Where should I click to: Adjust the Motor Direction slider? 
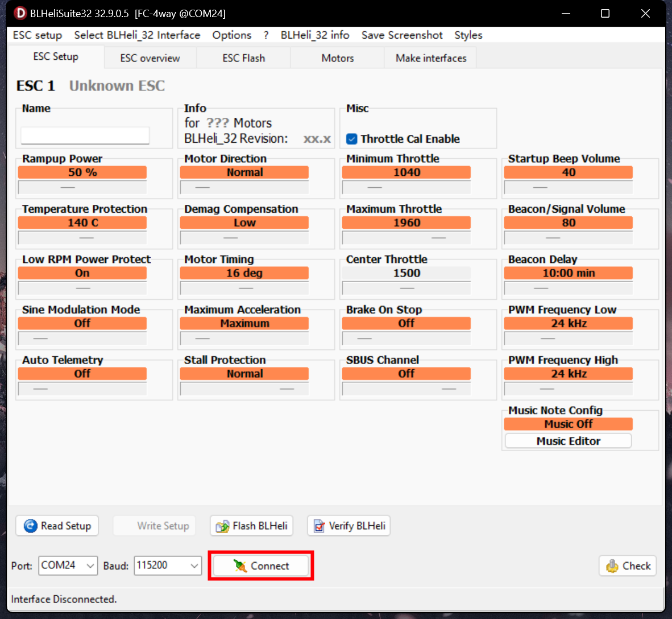(x=244, y=187)
